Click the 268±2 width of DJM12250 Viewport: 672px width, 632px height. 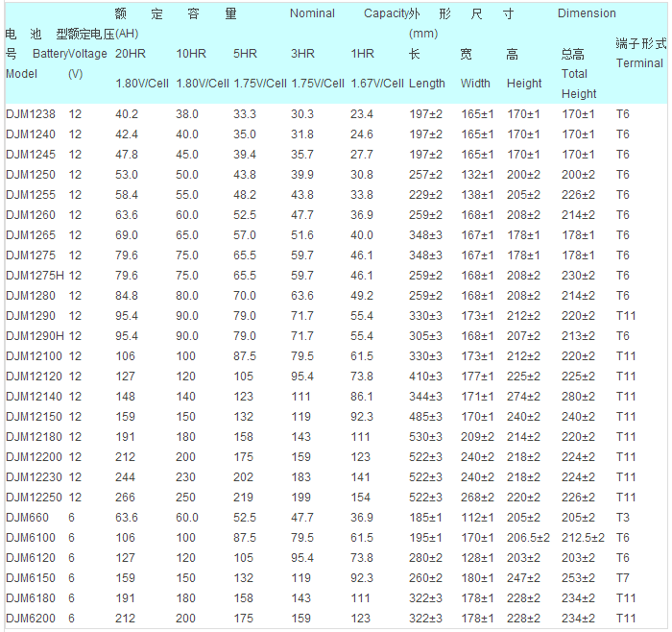click(477, 497)
